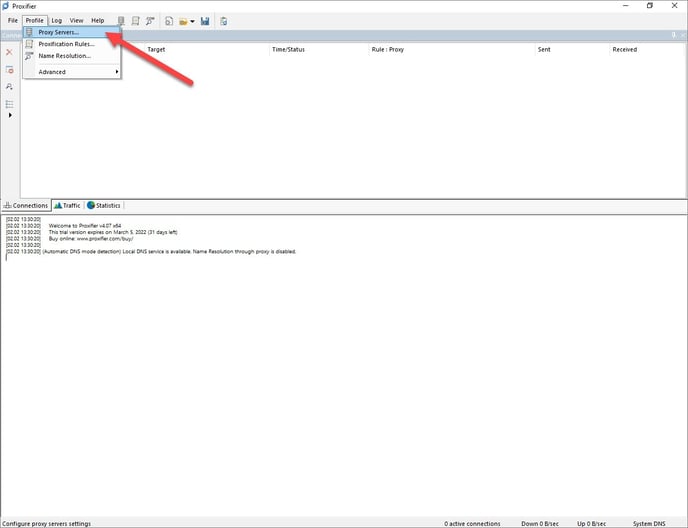Switch to the Statistics tab
688x528 pixels.
click(104, 205)
